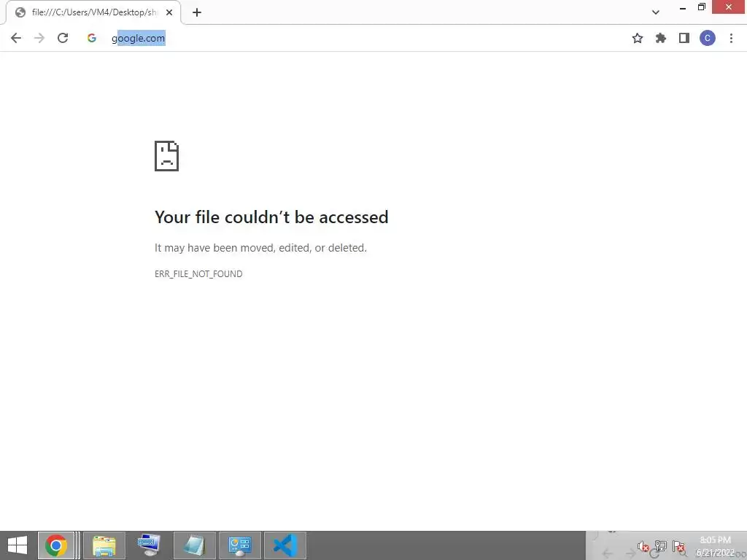
Task: Click the grayed-out forward arrow
Action: (x=39, y=38)
